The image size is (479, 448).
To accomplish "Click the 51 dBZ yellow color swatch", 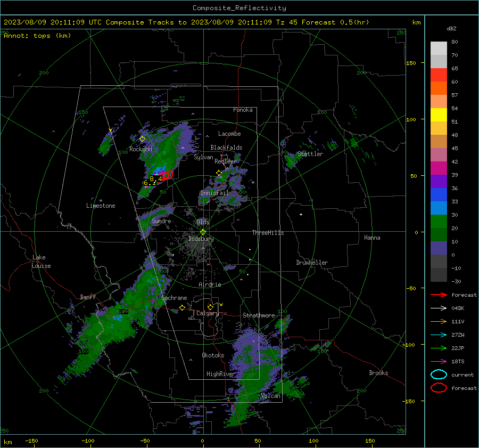I will point(439,115).
